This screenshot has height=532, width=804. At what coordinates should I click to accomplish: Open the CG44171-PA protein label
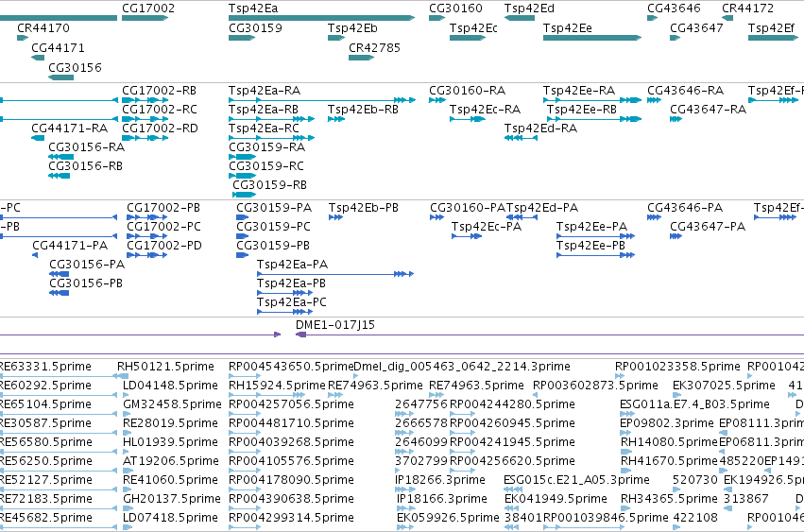pos(70,246)
